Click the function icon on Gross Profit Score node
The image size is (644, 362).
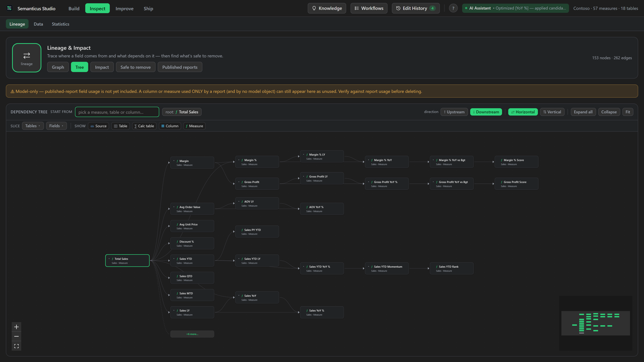[501, 182]
